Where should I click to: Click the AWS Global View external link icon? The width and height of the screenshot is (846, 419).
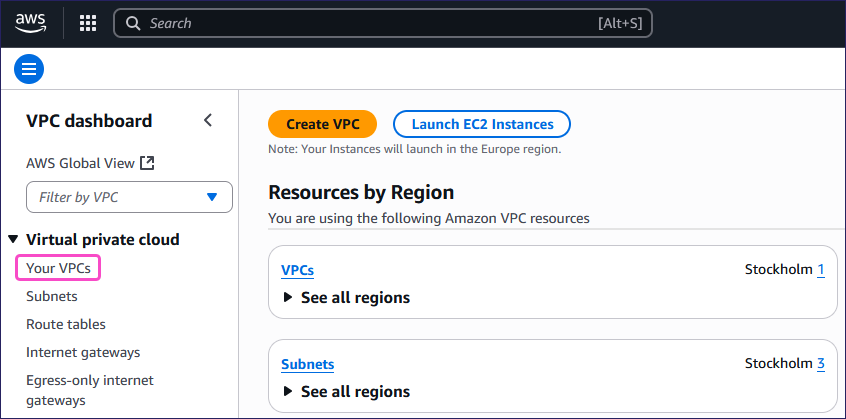tap(147, 163)
